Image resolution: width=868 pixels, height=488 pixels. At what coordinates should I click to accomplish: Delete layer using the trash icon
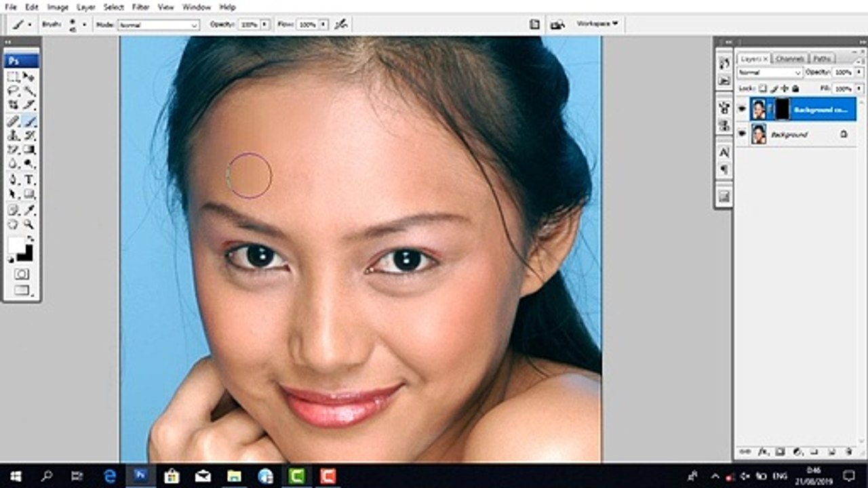click(x=849, y=451)
